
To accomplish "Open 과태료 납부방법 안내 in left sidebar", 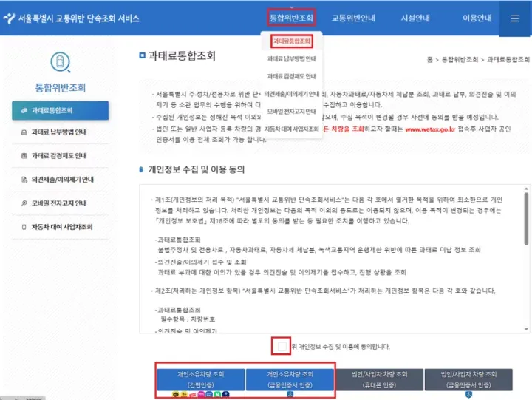I will coord(61,132).
